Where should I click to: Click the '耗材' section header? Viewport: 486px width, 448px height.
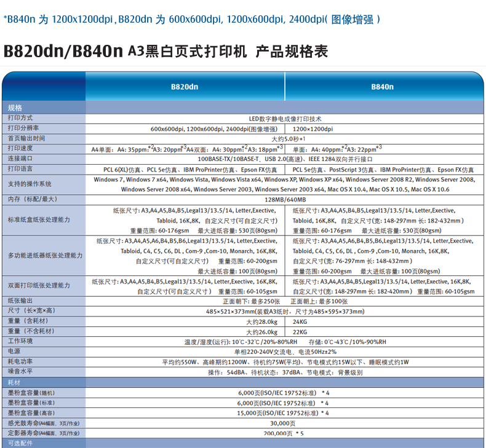click(14, 383)
